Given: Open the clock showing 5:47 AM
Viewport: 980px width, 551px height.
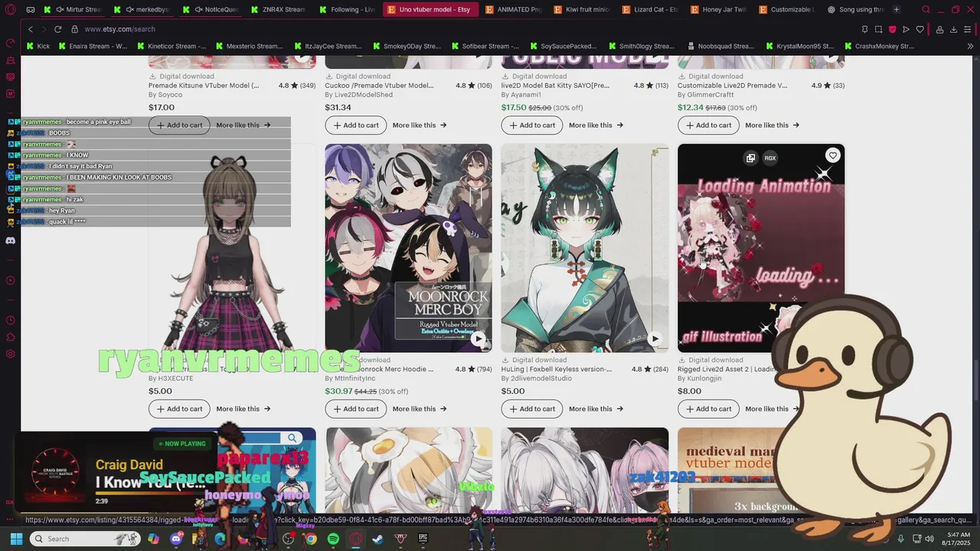Looking at the screenshot, I should pyautogui.click(x=958, y=539).
